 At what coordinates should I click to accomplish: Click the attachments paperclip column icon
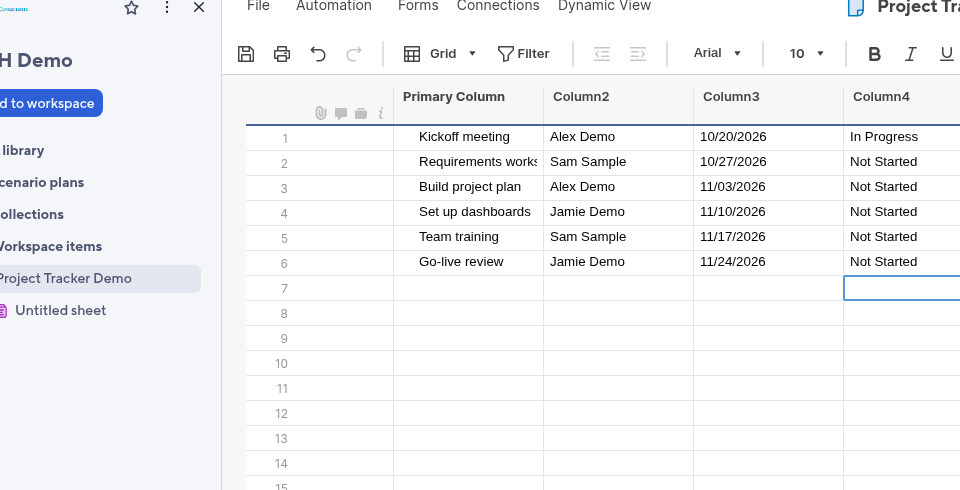click(321, 113)
